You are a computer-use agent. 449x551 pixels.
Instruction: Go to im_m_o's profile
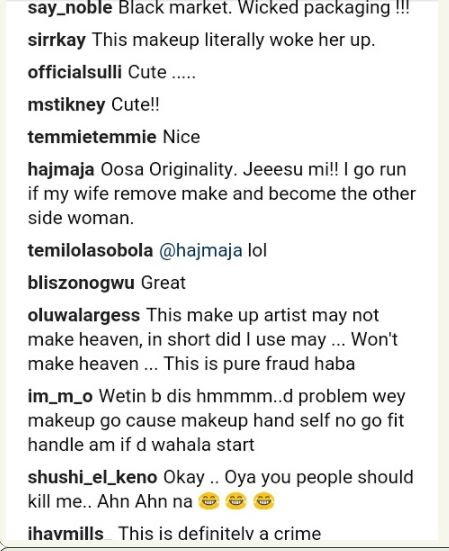(60, 397)
